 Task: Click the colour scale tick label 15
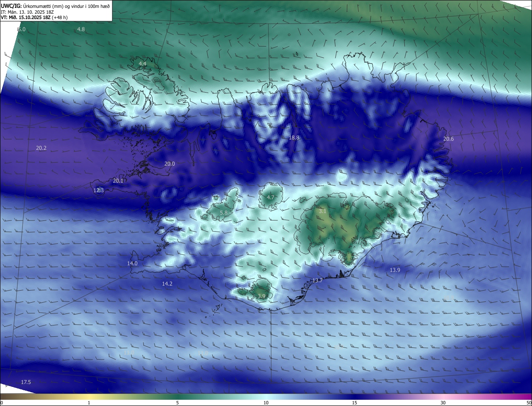coord(355,403)
